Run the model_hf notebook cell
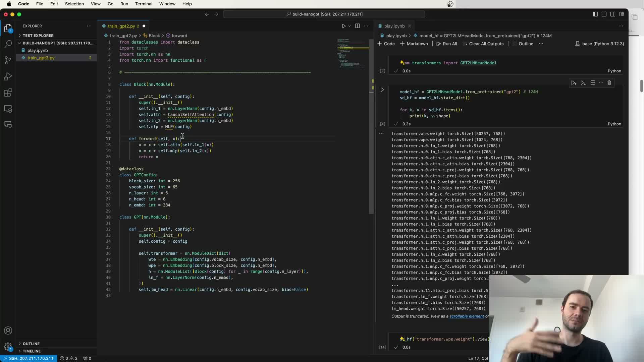 [382, 90]
